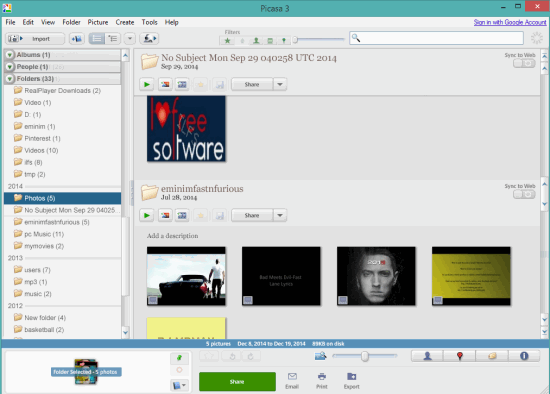550x394 pixels.
Task: Play slideshow for No Subject folder
Action: coord(147,84)
